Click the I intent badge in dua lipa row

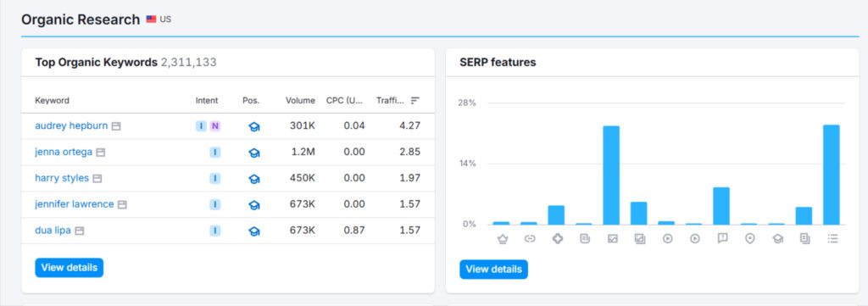point(214,231)
